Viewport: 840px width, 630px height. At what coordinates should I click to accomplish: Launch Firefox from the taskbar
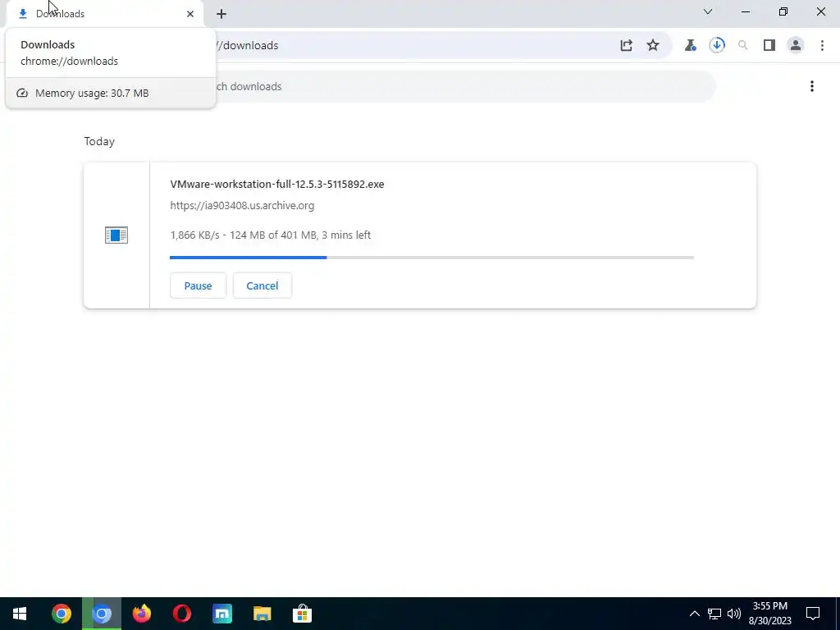(x=141, y=614)
